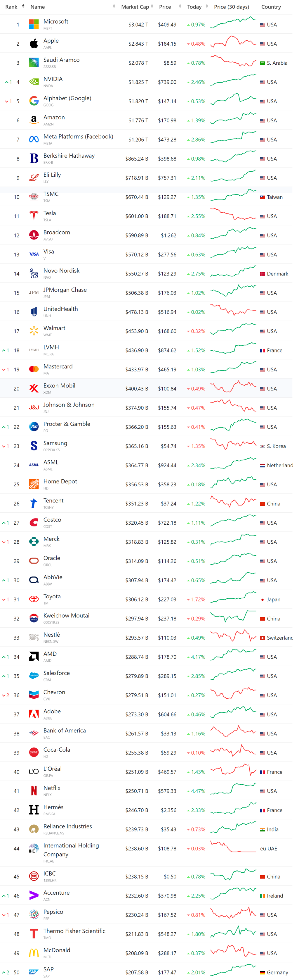Click the Microsoft logo icon
Screen dimensions: 299x980
[34, 24]
